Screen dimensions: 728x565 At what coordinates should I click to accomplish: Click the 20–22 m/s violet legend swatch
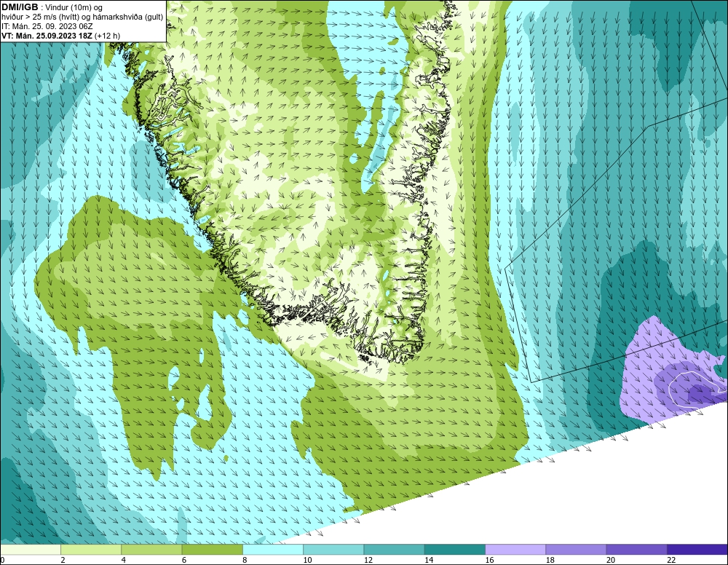coord(636,550)
